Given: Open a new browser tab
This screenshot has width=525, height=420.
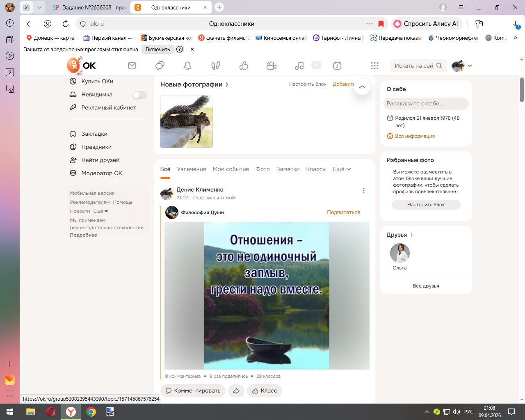Looking at the screenshot, I should pyautogui.click(x=219, y=7).
